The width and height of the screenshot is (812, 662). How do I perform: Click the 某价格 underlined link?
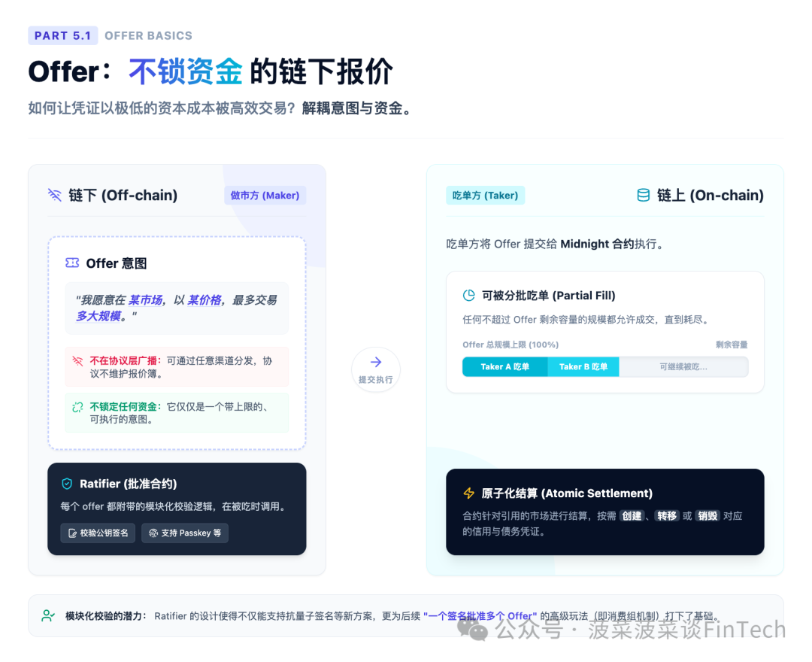tap(205, 300)
